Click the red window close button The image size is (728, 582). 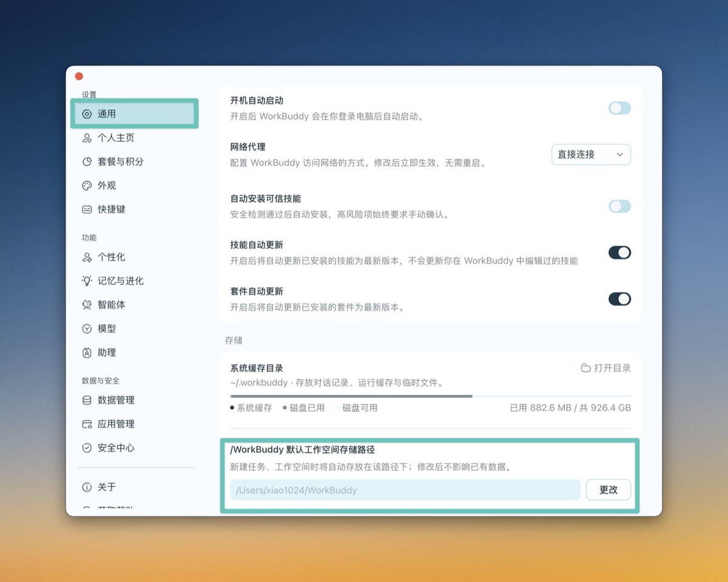pyautogui.click(x=79, y=76)
